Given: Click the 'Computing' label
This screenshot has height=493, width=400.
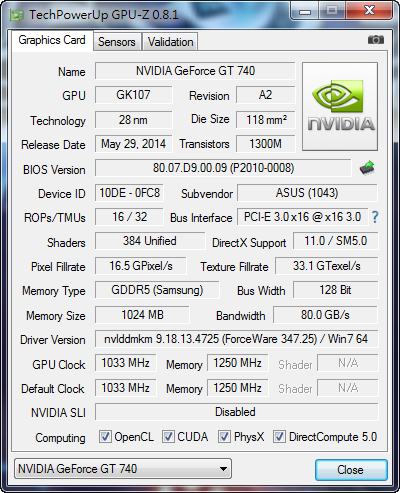Looking at the screenshot, I should 60,438.
